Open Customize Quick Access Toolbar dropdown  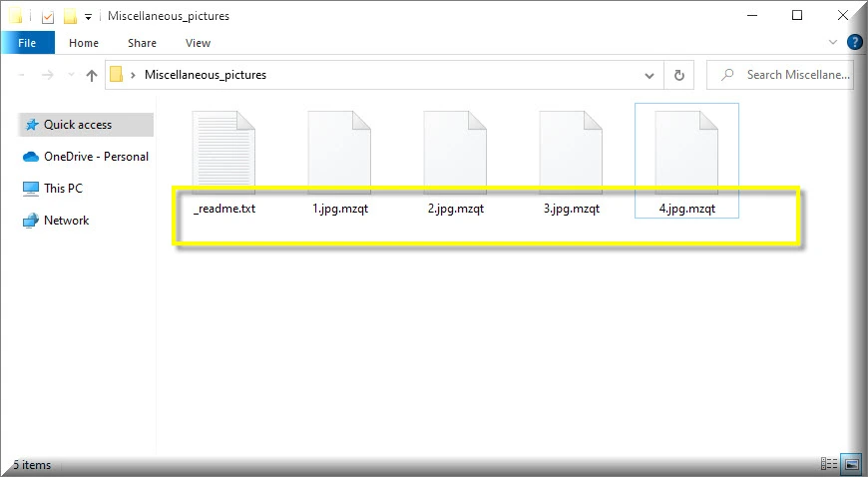(88, 17)
